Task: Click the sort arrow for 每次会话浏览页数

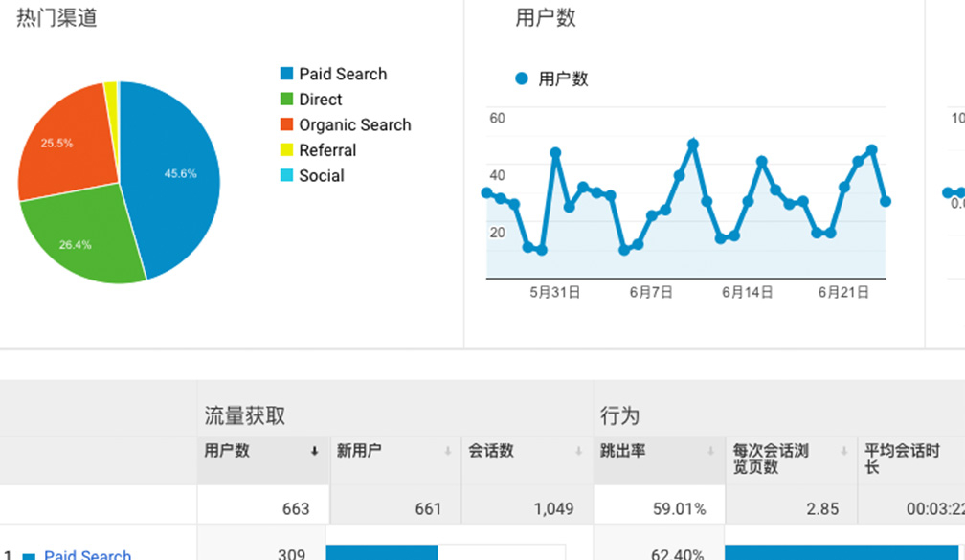Action: [843, 452]
